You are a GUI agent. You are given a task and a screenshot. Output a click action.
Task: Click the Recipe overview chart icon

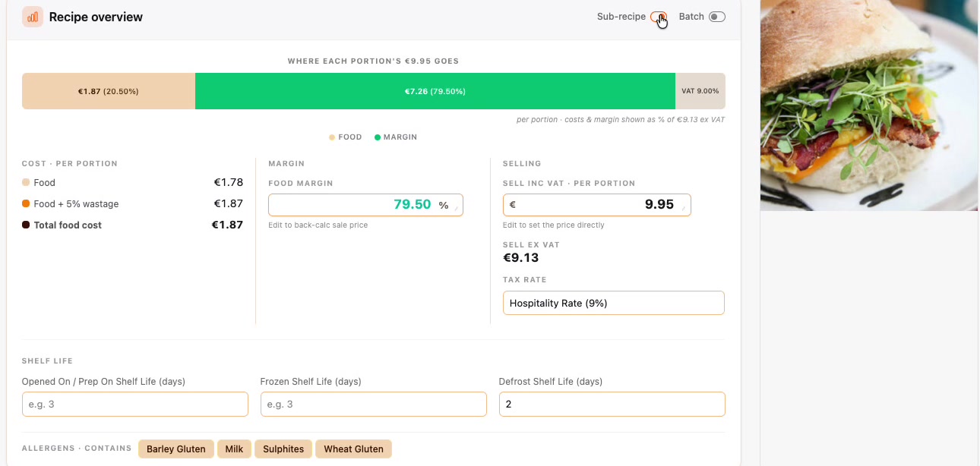tap(33, 17)
